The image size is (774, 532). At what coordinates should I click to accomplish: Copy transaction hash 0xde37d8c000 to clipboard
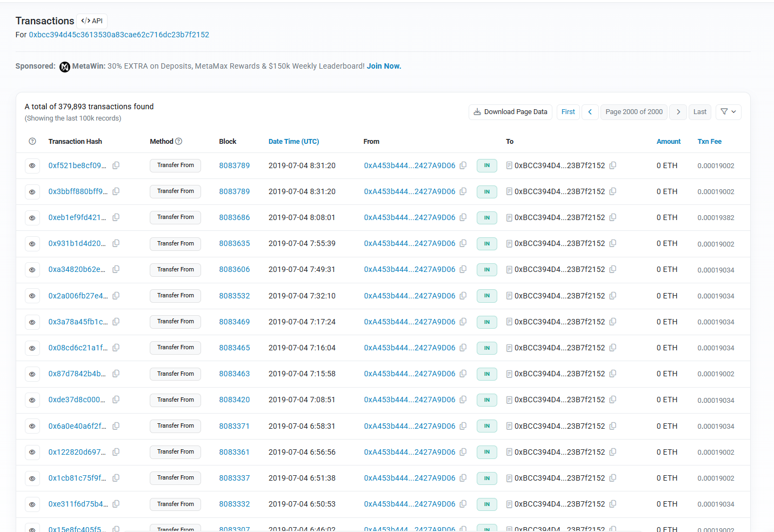116,400
